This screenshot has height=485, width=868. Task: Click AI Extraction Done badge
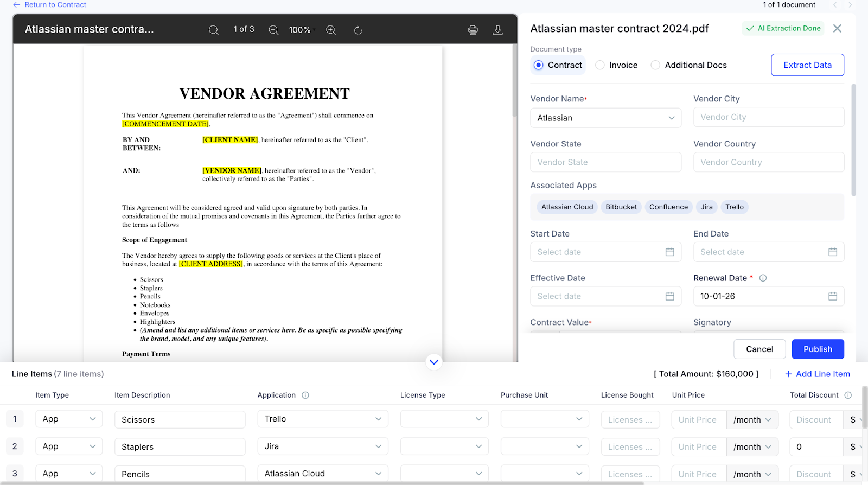coord(783,28)
